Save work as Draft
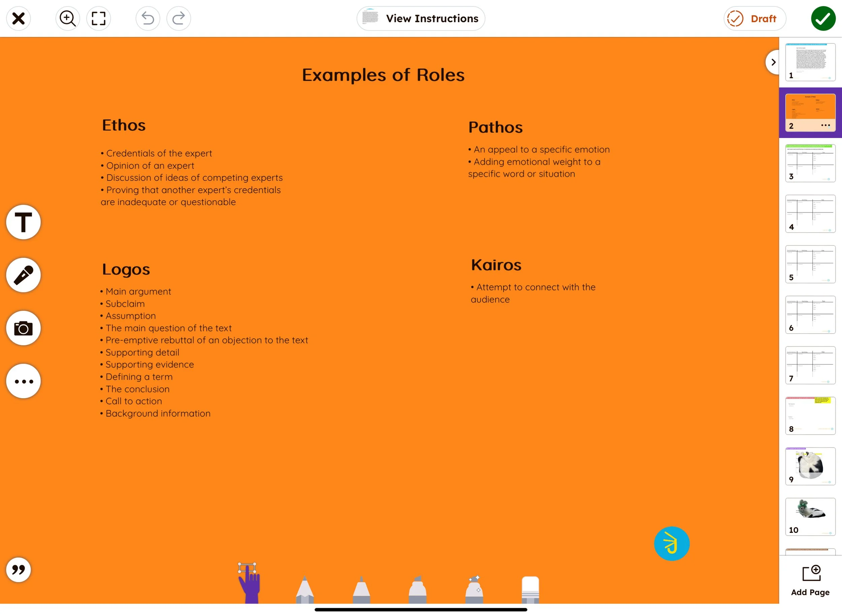 pyautogui.click(x=754, y=18)
